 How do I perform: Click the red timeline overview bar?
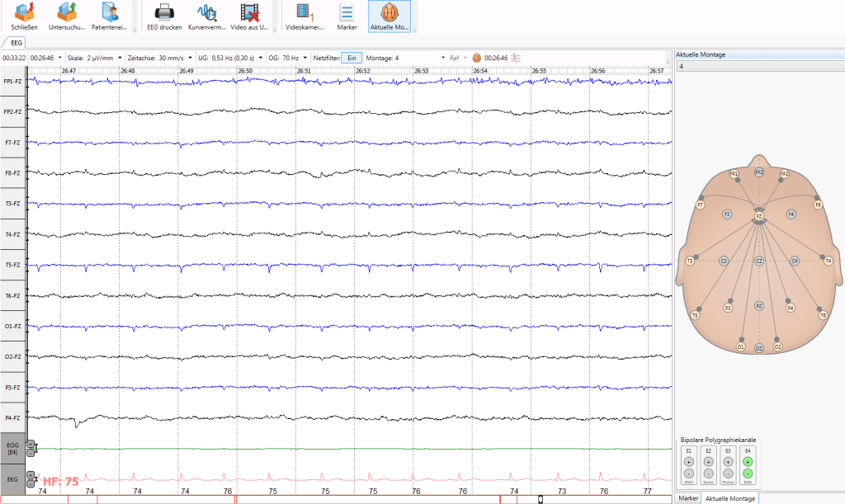(x=330, y=499)
